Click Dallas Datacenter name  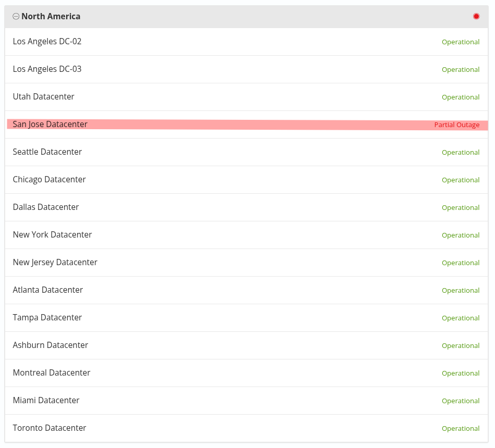[46, 207]
